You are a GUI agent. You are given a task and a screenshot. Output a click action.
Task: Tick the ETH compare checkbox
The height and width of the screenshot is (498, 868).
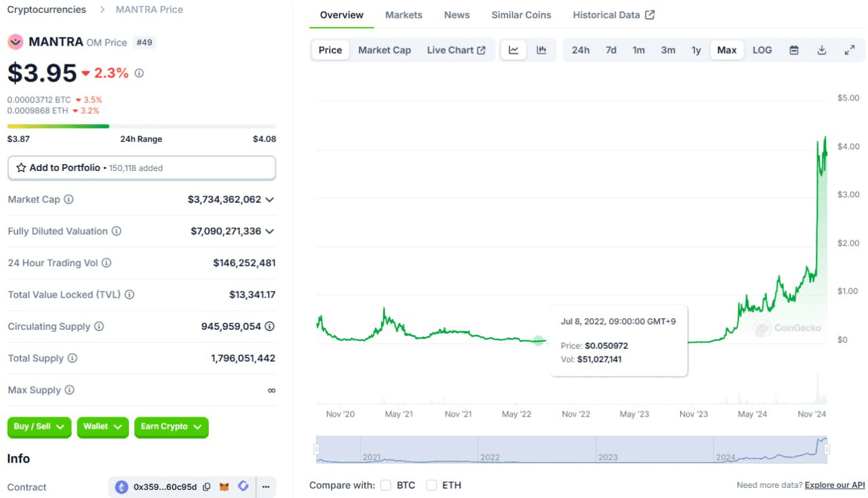[x=431, y=485]
